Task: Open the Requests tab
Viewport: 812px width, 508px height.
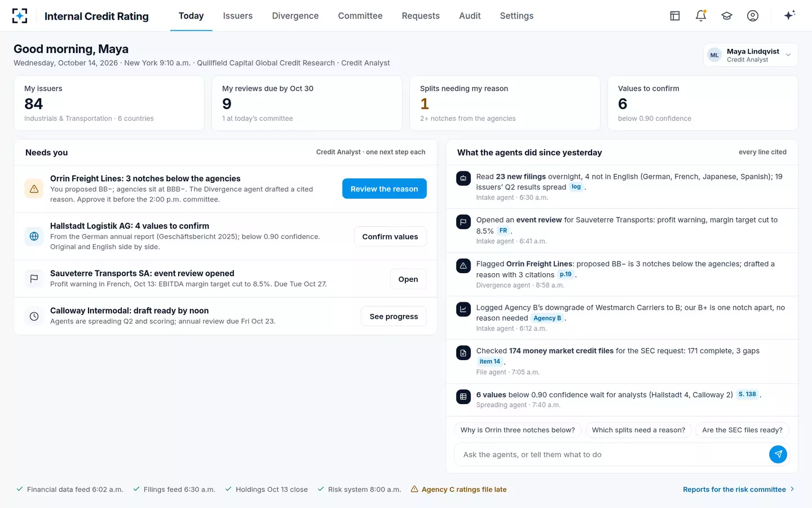Action: coord(421,16)
